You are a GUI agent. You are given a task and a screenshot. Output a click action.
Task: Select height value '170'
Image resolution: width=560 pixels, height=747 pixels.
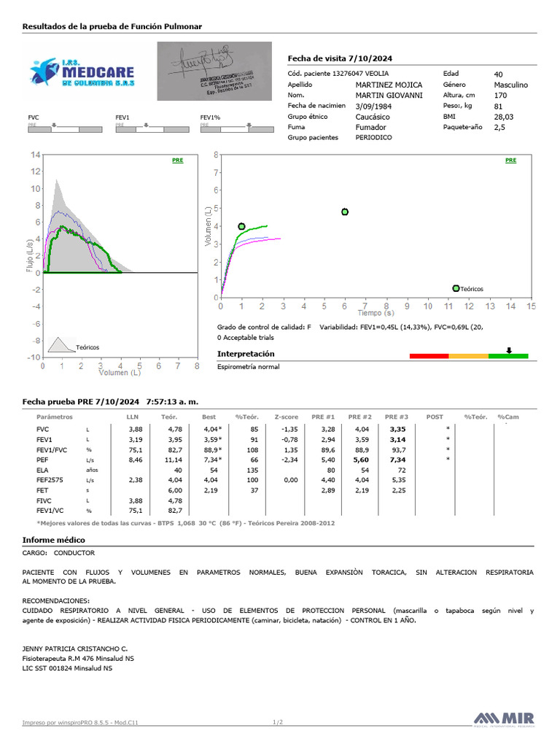500,96
